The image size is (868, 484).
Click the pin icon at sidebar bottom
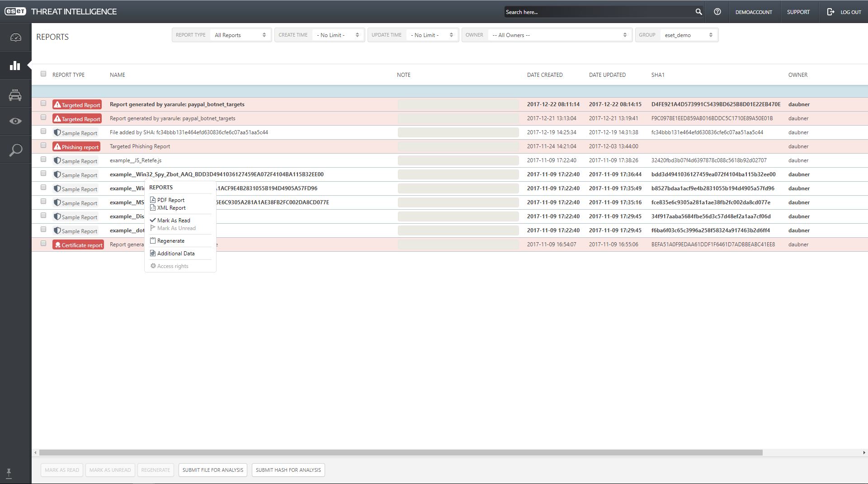coord(9,473)
